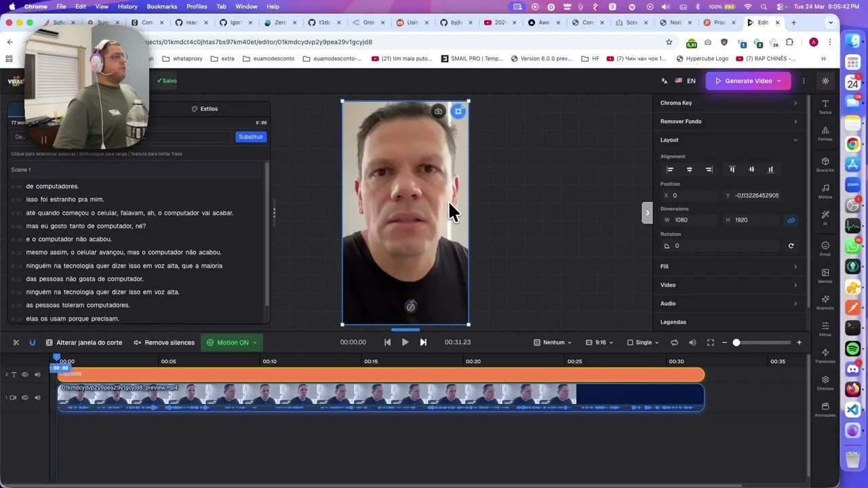The width and height of the screenshot is (868, 488).
Task: Open the three-dot more options menu
Action: [804, 81]
